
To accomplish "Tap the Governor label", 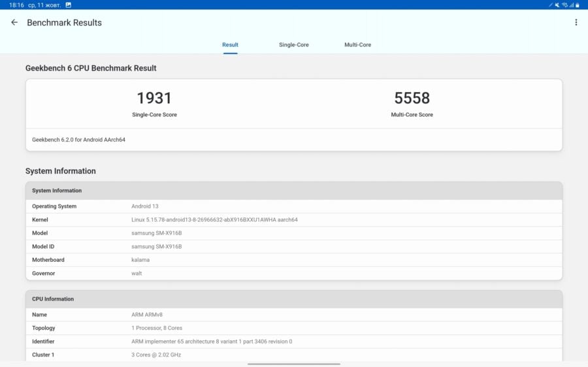I will coord(44,273).
